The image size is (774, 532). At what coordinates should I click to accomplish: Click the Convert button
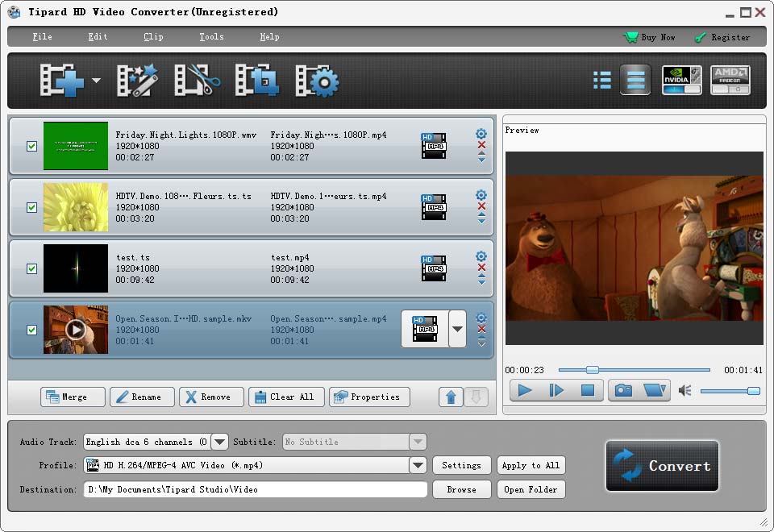[662, 466]
